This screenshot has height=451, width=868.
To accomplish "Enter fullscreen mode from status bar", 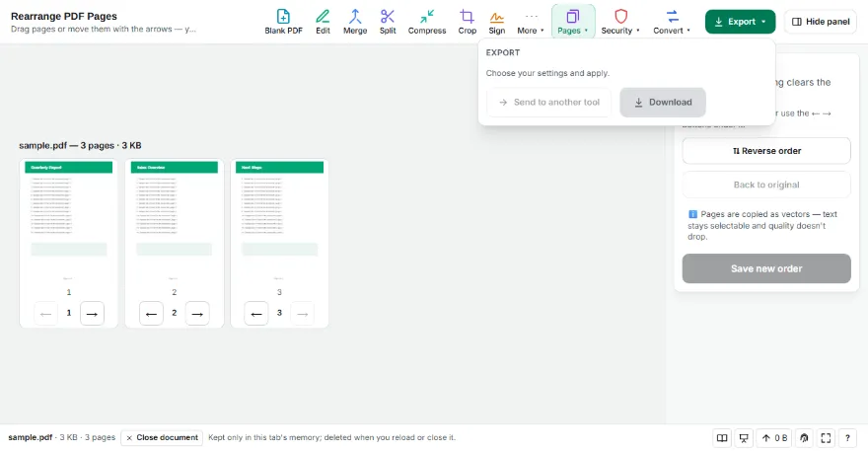I will point(826,438).
